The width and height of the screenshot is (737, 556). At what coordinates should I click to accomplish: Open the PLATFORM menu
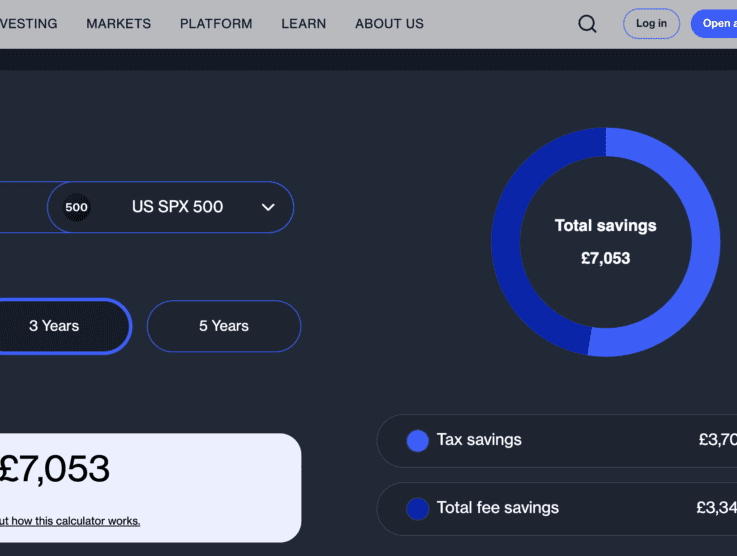pyautogui.click(x=216, y=23)
